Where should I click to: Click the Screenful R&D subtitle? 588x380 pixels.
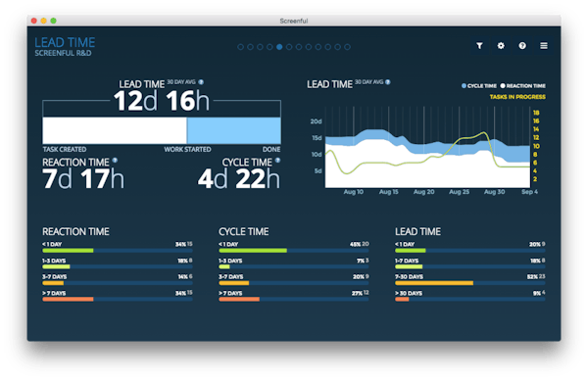coord(63,53)
